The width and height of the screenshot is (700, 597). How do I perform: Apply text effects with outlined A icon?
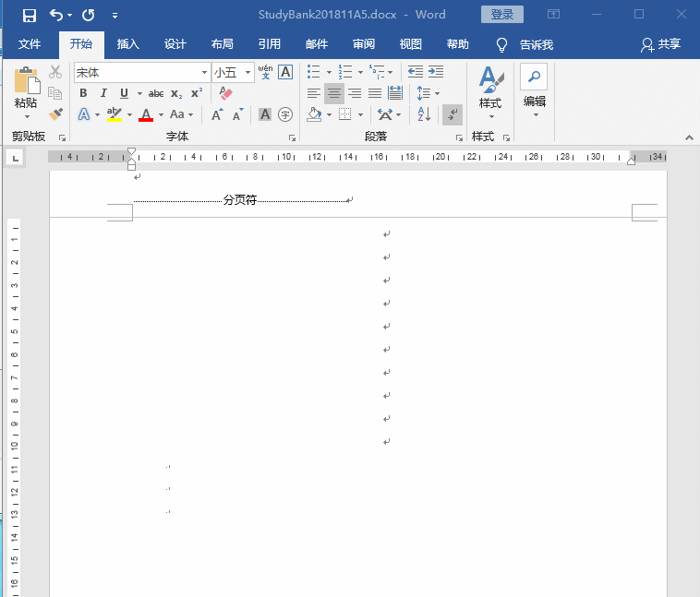[x=84, y=114]
